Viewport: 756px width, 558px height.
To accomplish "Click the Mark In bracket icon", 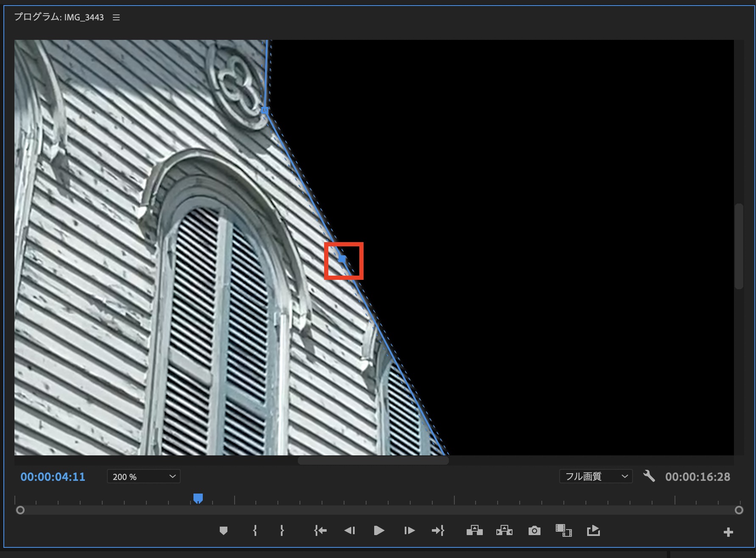I will click(x=255, y=530).
